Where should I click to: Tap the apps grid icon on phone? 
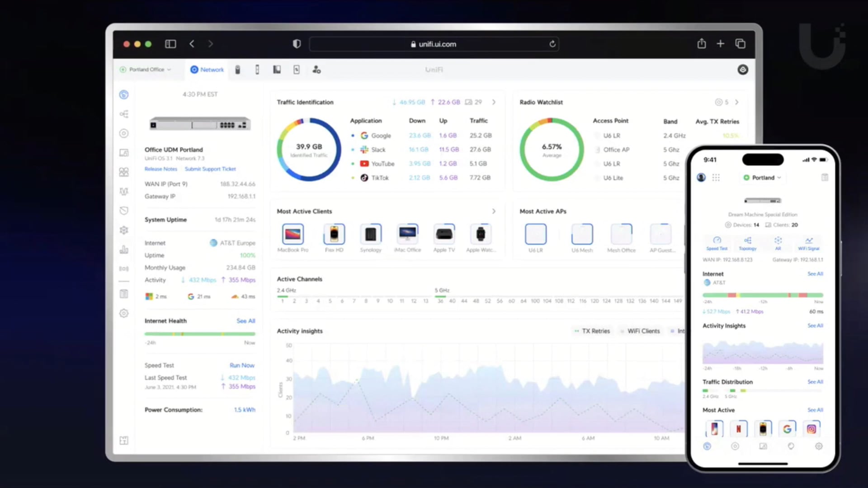(716, 178)
